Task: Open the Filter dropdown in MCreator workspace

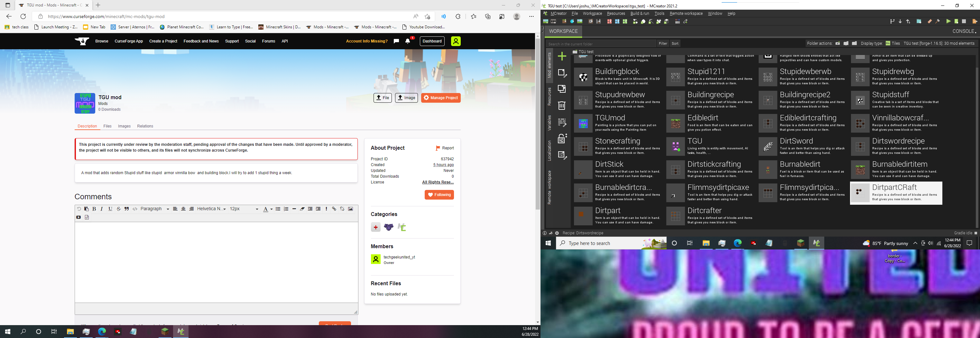Action: [663, 43]
